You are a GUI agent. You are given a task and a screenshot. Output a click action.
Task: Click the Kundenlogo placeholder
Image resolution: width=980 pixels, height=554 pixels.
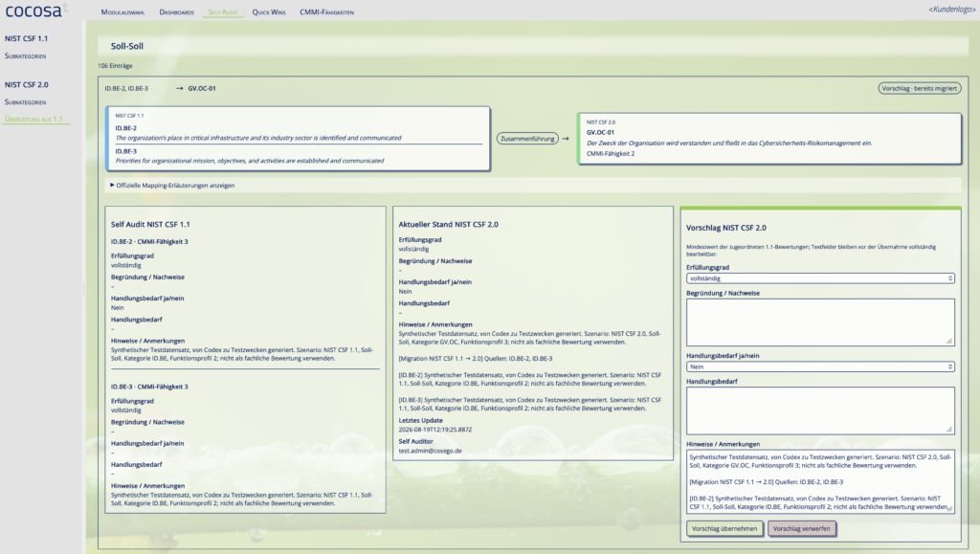coord(951,10)
